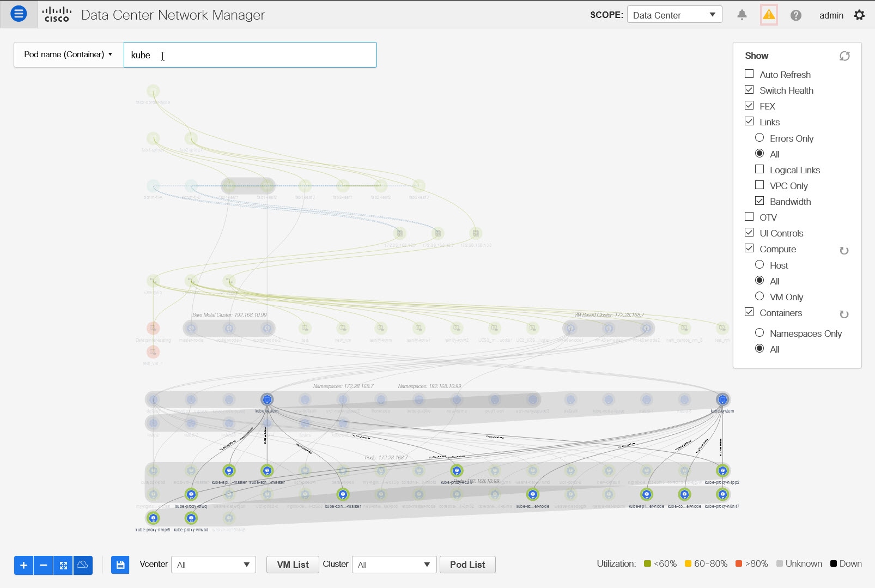The width and height of the screenshot is (875, 588).
Task: Select the kube-co...er-node pod
Action: pyautogui.click(x=684, y=495)
